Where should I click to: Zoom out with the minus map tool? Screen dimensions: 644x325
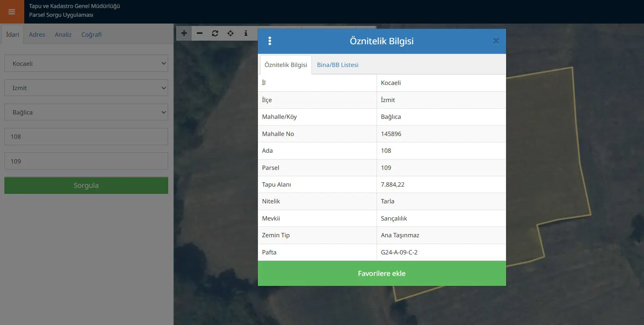200,33
